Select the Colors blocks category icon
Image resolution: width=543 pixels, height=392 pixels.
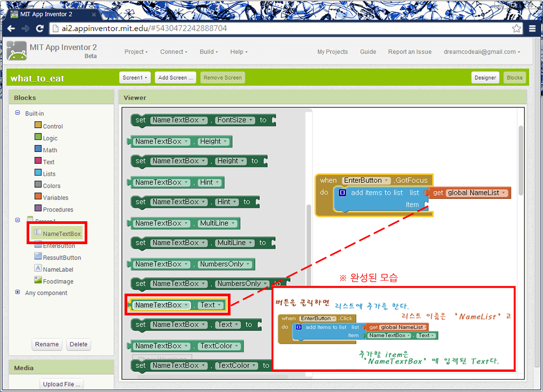38,185
